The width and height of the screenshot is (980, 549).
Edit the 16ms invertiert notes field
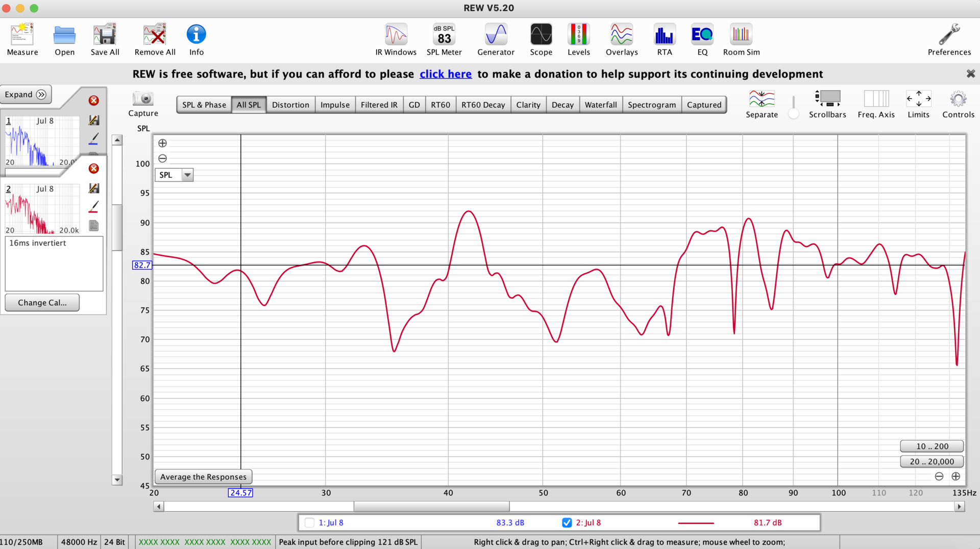point(54,264)
